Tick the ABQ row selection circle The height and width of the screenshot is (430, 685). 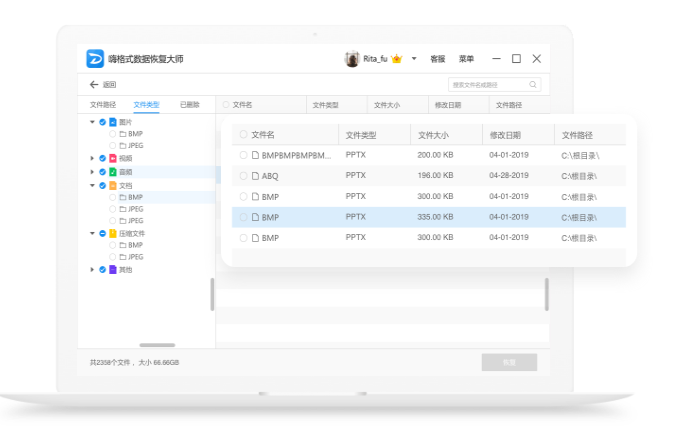click(x=243, y=176)
